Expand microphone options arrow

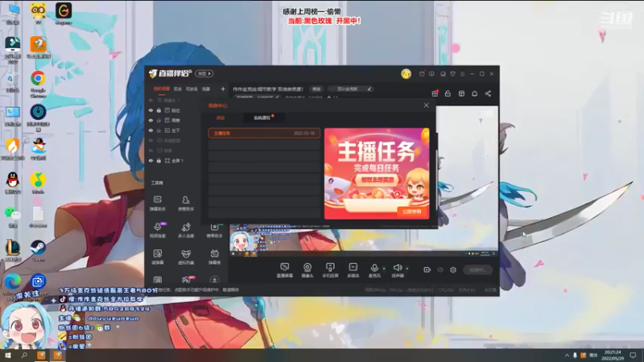click(x=384, y=269)
